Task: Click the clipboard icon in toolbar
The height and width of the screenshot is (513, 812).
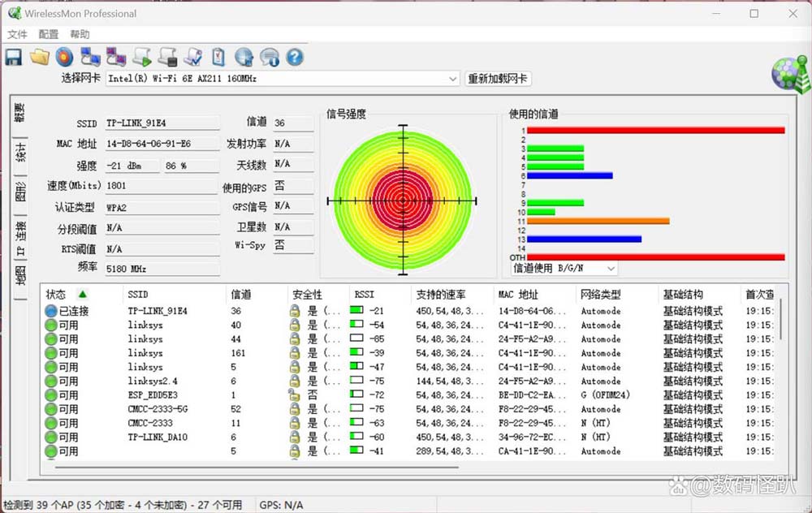Action: [x=218, y=57]
